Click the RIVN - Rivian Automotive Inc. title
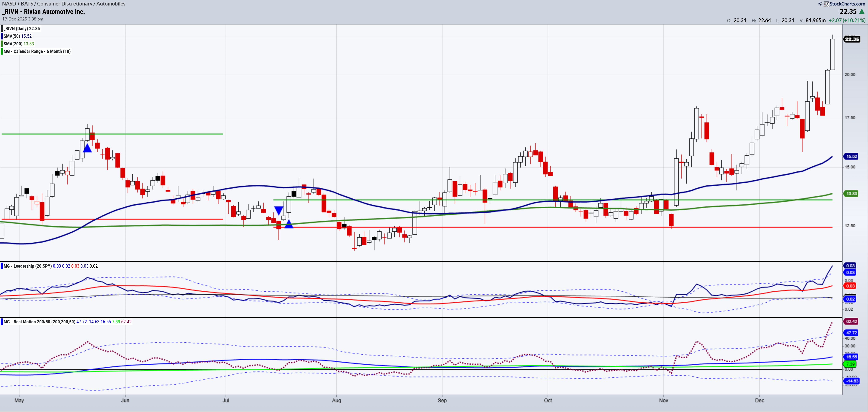Image resolution: width=868 pixels, height=412 pixels. pos(44,12)
